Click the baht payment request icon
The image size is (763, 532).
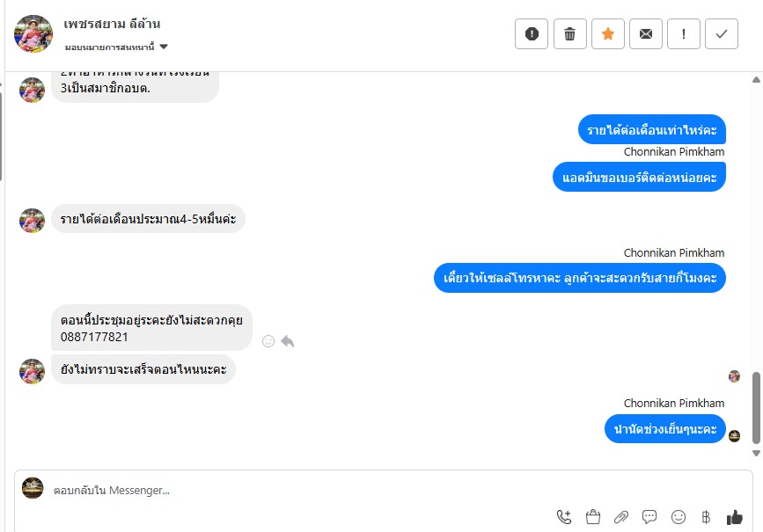coord(706,516)
